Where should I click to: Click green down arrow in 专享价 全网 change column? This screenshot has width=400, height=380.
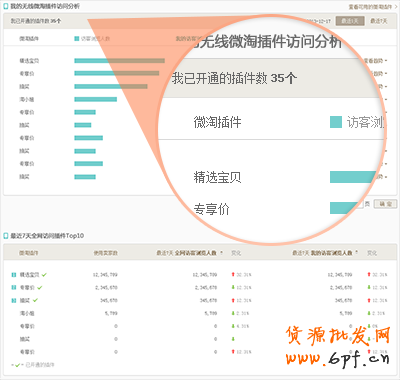[233, 287]
